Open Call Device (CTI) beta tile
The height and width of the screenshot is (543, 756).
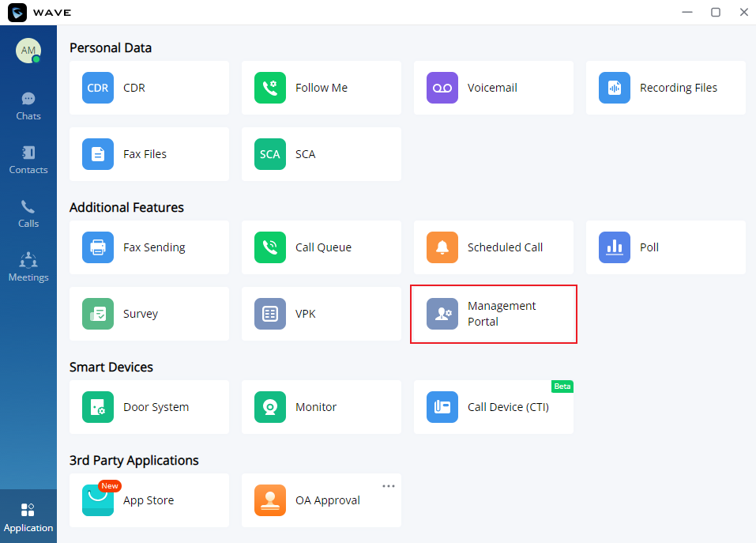click(x=493, y=407)
